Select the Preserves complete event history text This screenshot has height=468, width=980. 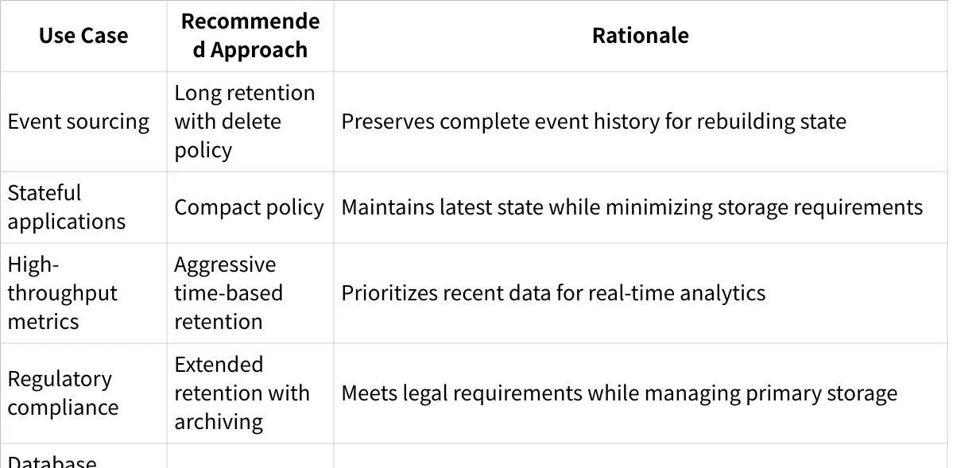[594, 122]
